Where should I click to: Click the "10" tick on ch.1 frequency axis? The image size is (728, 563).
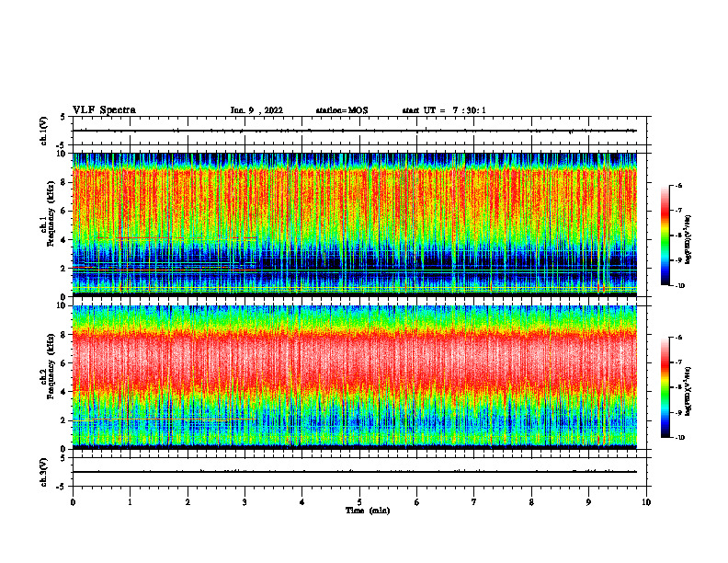click(63, 154)
